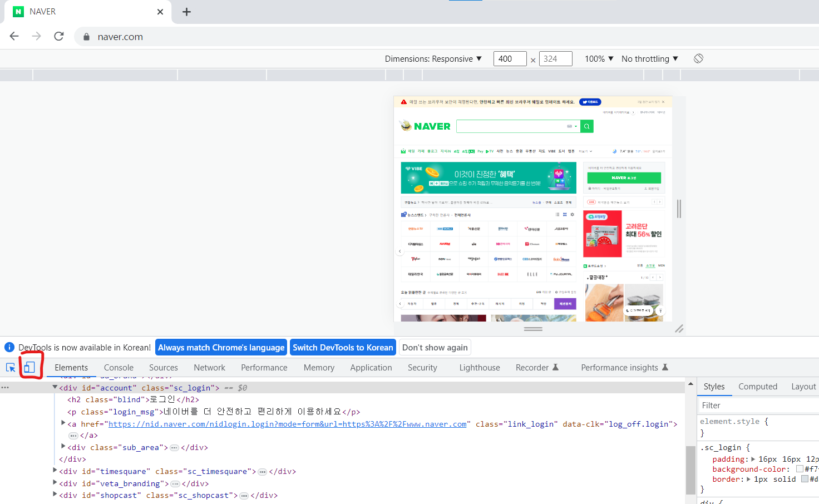Image resolution: width=819 pixels, height=504 pixels.
Task: Expand the shopcast div node
Action: (x=55, y=495)
